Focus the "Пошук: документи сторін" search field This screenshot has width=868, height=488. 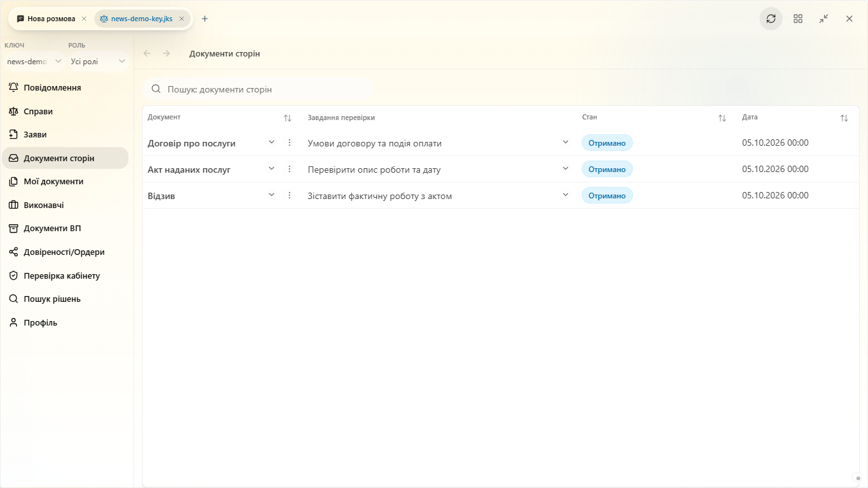coord(257,89)
